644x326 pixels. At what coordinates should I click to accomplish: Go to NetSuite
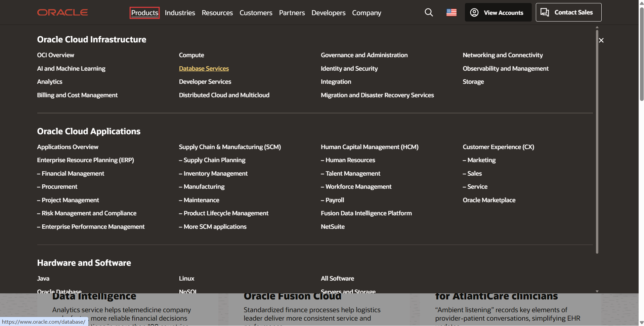[333, 227]
